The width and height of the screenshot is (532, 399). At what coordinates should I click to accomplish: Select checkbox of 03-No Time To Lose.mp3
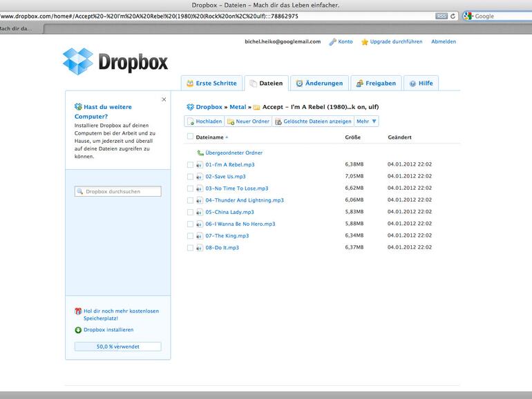[x=190, y=188]
